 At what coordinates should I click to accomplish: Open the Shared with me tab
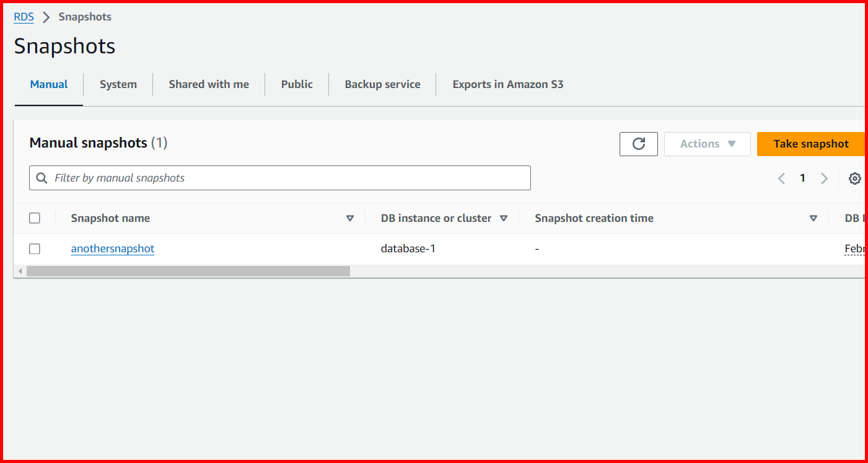[x=208, y=84]
